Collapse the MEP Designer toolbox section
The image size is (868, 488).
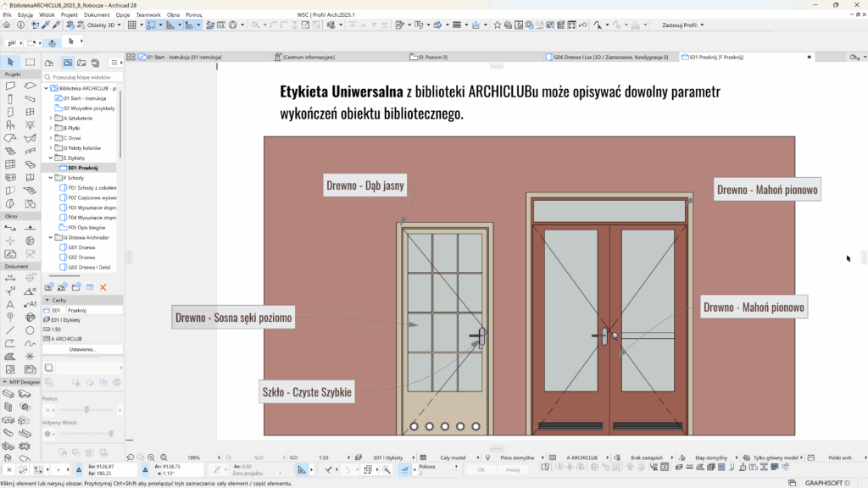[x=4, y=381]
